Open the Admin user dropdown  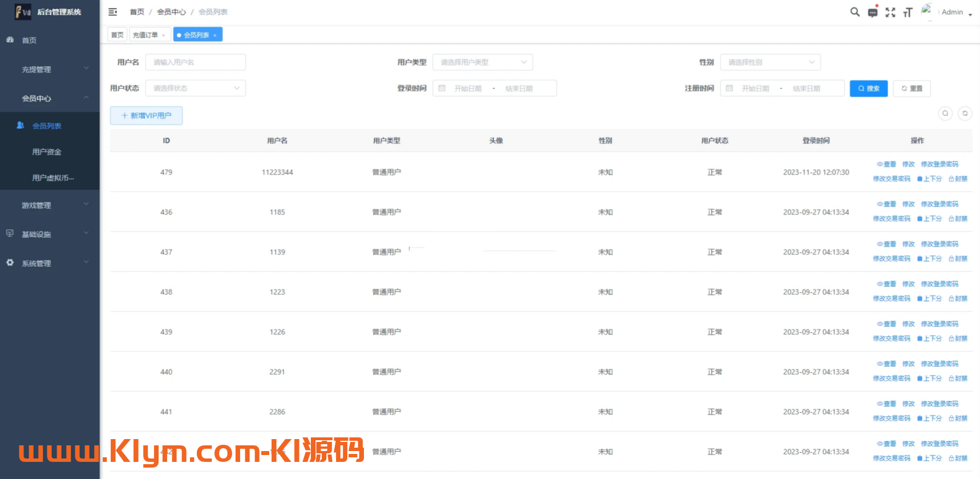pos(957,12)
